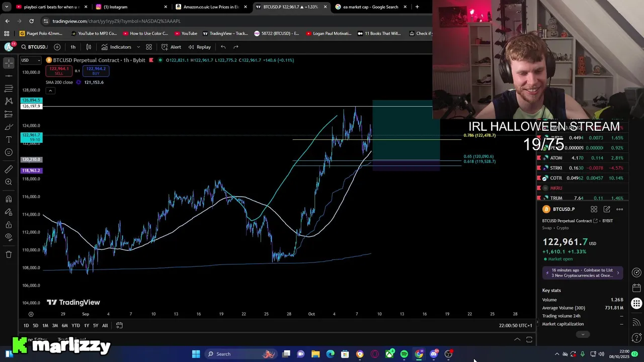Screen dimensions: 644x362
Task: Open the go to date calendar icon
Action: click(119, 325)
